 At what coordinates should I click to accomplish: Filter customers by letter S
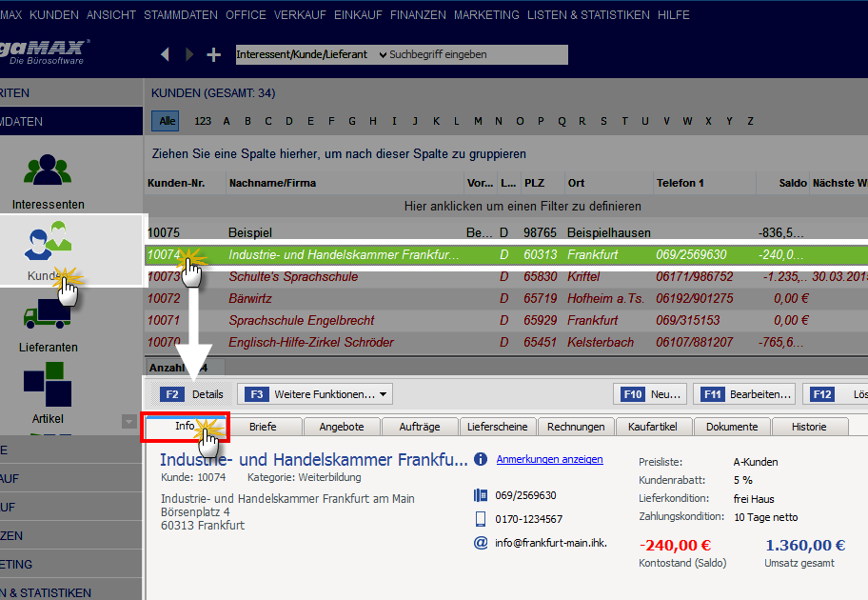pyautogui.click(x=603, y=121)
